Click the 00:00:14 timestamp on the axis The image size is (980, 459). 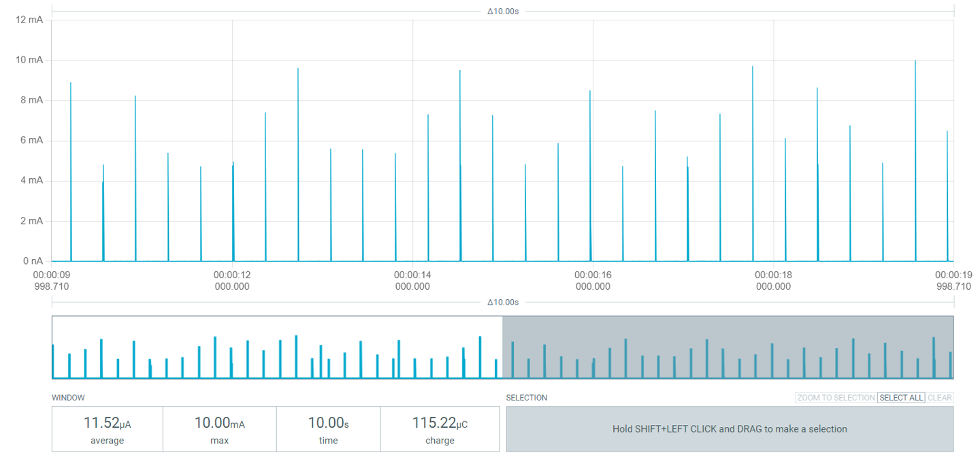[x=412, y=273]
